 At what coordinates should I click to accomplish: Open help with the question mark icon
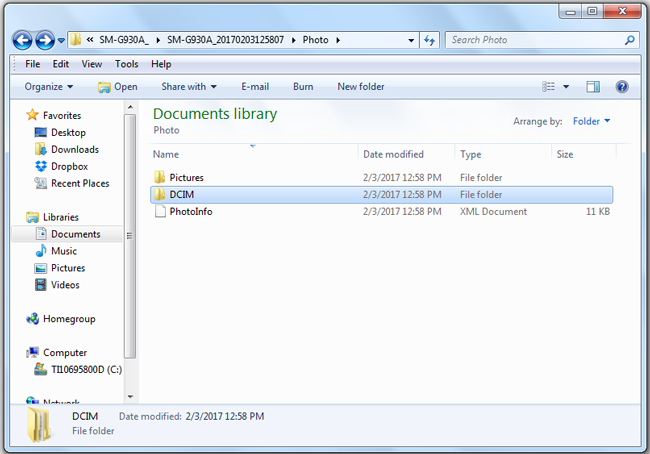[x=622, y=87]
